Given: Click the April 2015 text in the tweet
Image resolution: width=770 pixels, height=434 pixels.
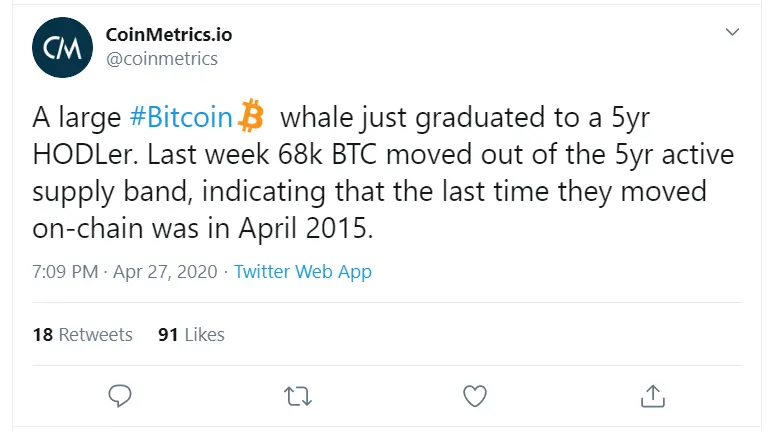Looking at the screenshot, I should pos(306,228).
